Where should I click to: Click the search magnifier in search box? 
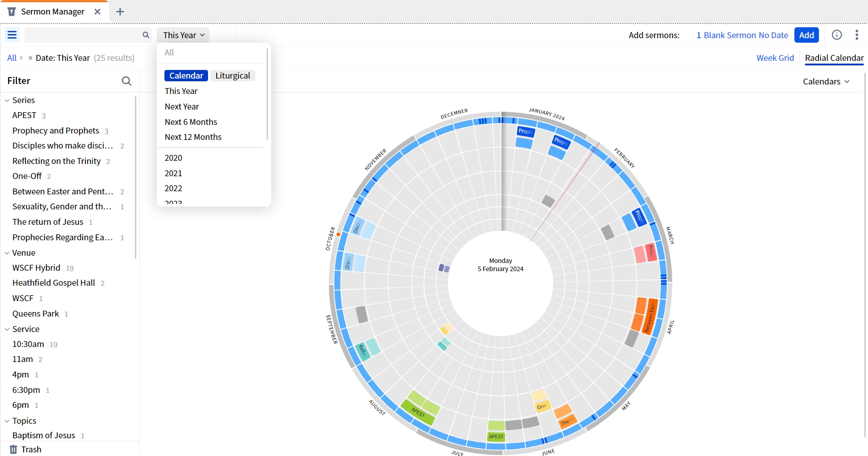click(146, 35)
